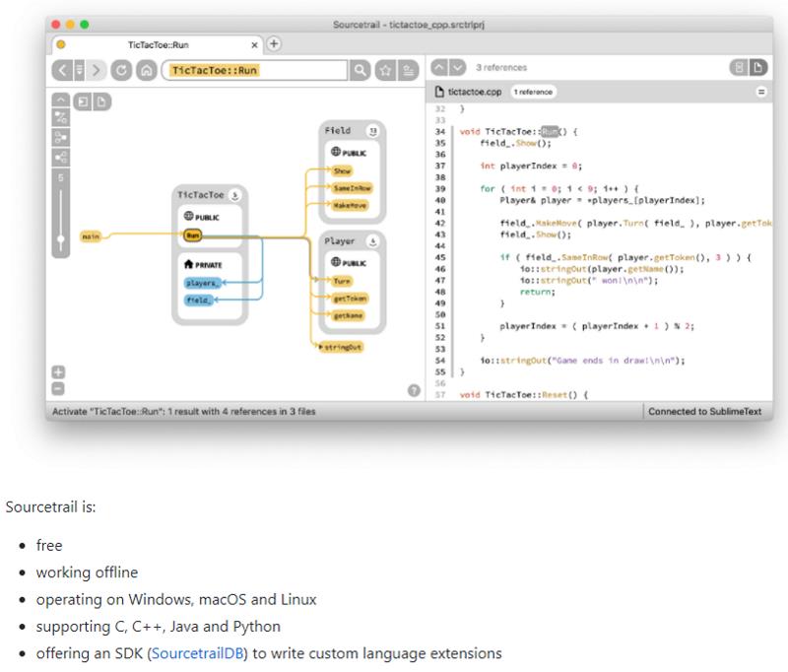
Task: Click getName call on line 46
Action: pyautogui.click(x=645, y=269)
